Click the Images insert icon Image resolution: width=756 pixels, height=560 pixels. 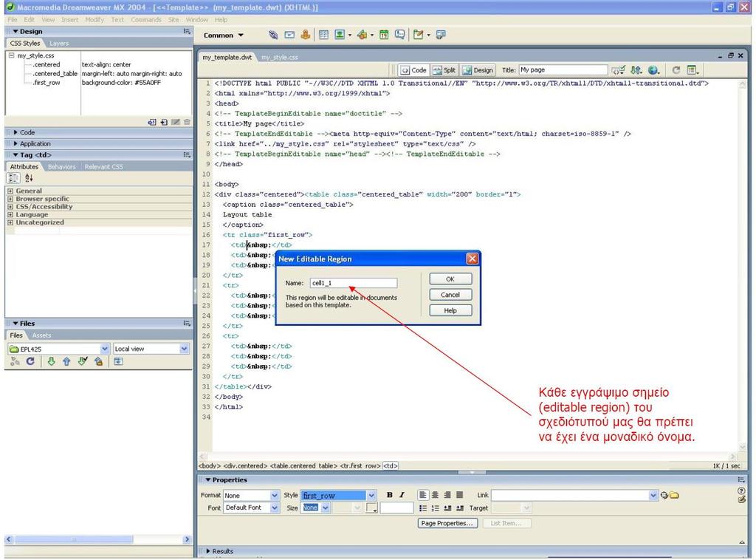(x=340, y=35)
